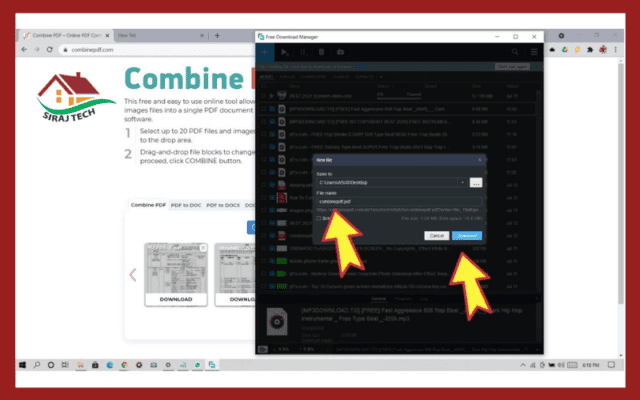Image resolution: width=640 pixels, height=400 pixels.
Task: Open the download speed limit dropdown in status bar
Action: pos(327,349)
